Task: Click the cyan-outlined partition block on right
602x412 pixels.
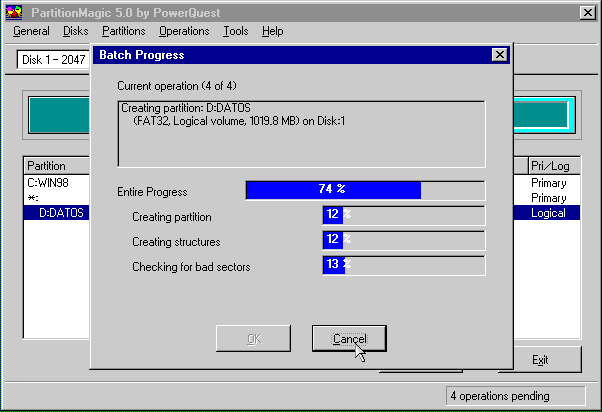Action: 544,115
